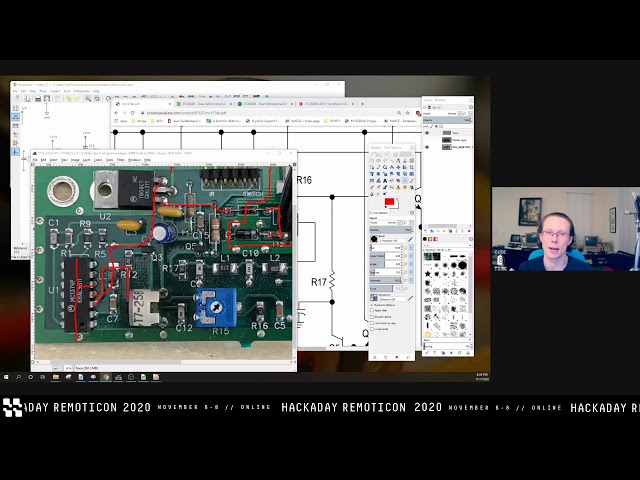Select the Free Select lasso tool
The image size is (640, 480).
385,161
